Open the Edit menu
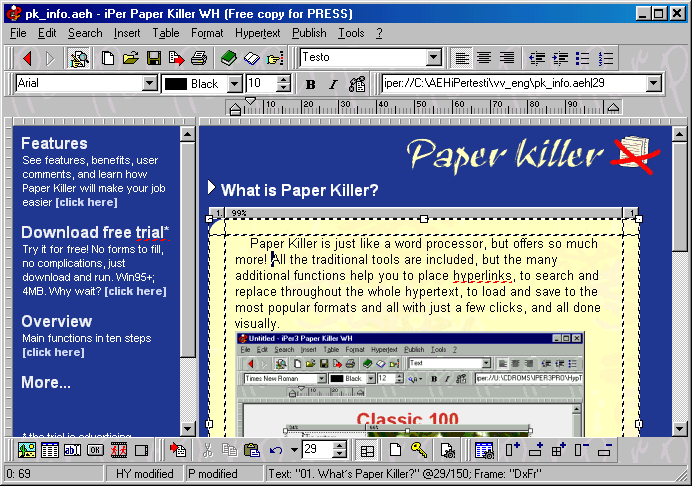This screenshot has height=486, width=692. [47, 33]
